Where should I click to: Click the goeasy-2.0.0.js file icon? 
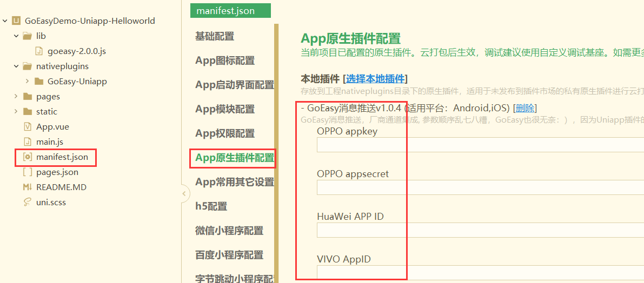39,51
